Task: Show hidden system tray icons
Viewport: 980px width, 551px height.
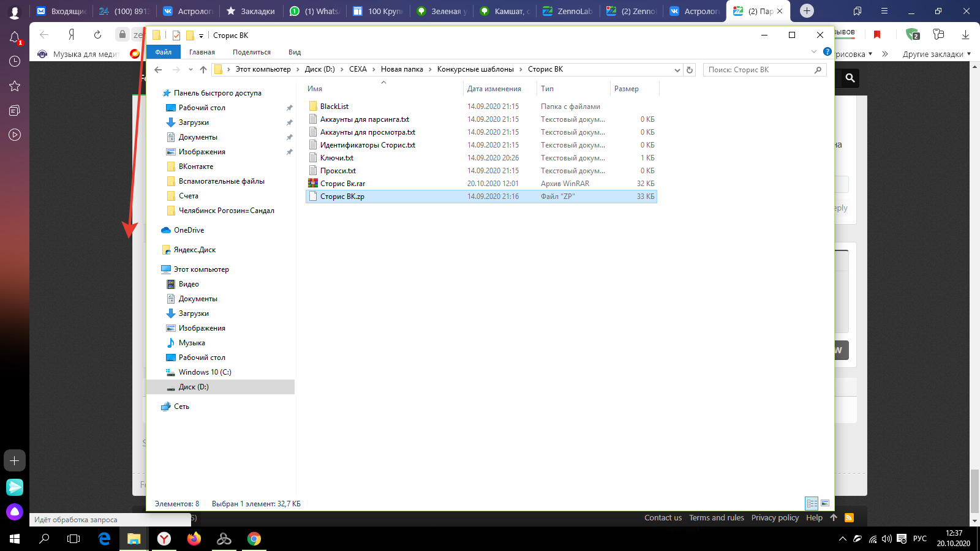Action: 843,539
